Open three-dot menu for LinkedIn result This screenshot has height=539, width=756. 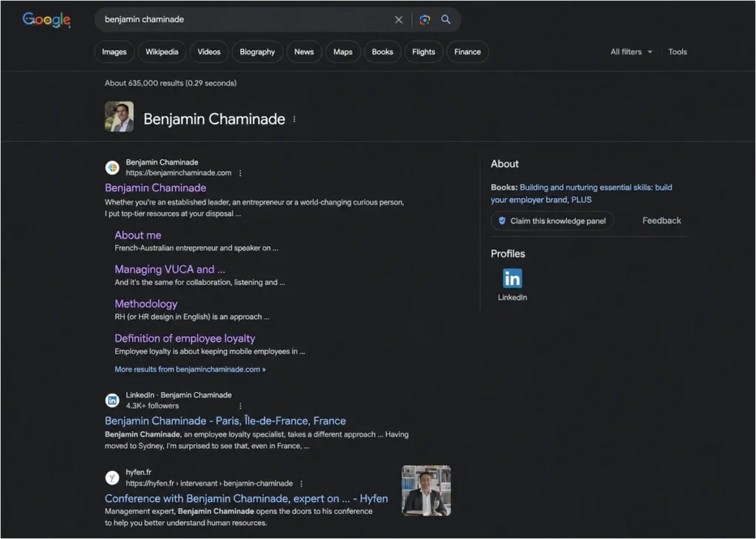point(240,406)
